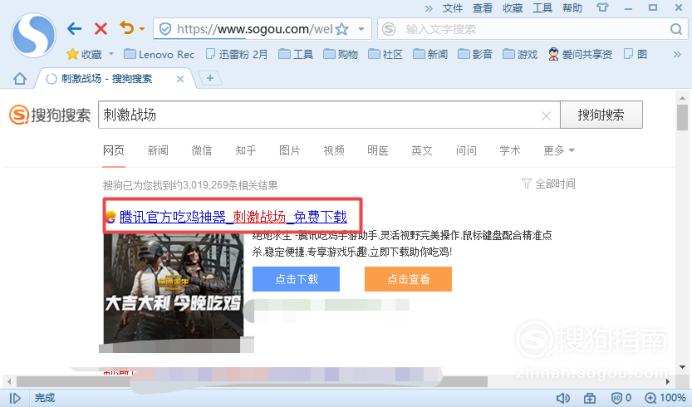Viewport: 692px width, 407px height.
Task: Go back with the blue arrow
Action: 74,29
